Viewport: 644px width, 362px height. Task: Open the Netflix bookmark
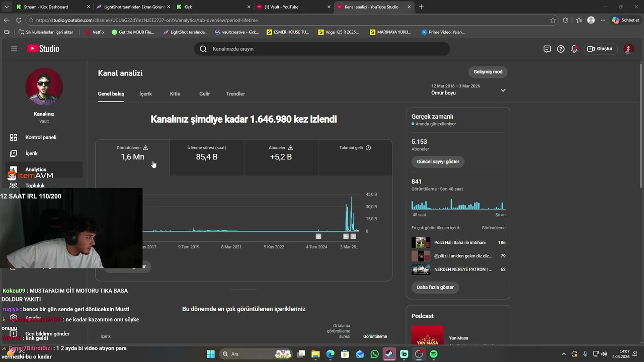(95, 32)
